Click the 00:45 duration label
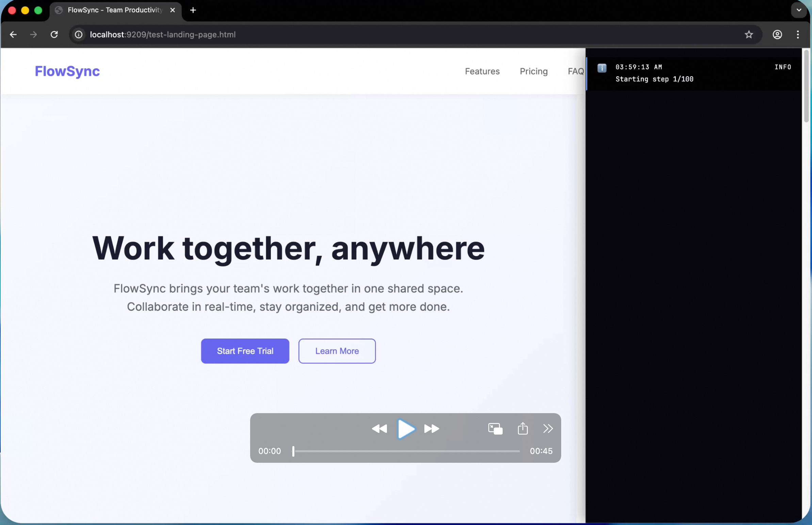Image resolution: width=812 pixels, height=525 pixels. [541, 451]
